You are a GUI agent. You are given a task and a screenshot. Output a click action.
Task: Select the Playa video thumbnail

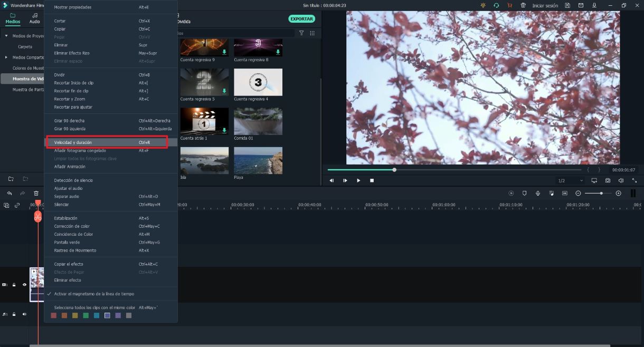click(x=258, y=160)
